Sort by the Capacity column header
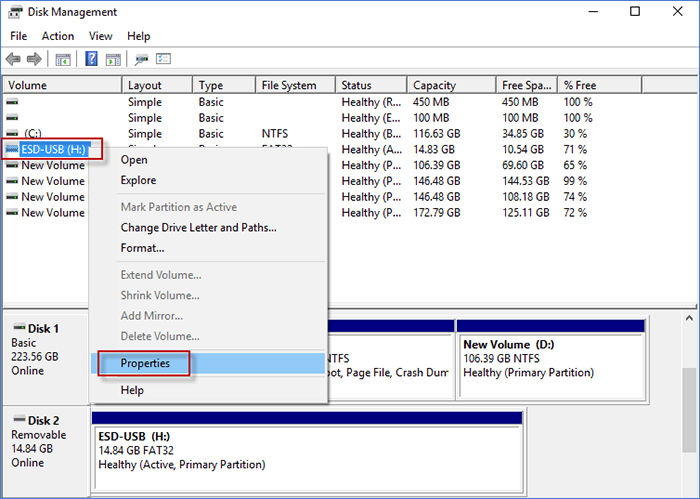The image size is (700, 499). coord(434,86)
